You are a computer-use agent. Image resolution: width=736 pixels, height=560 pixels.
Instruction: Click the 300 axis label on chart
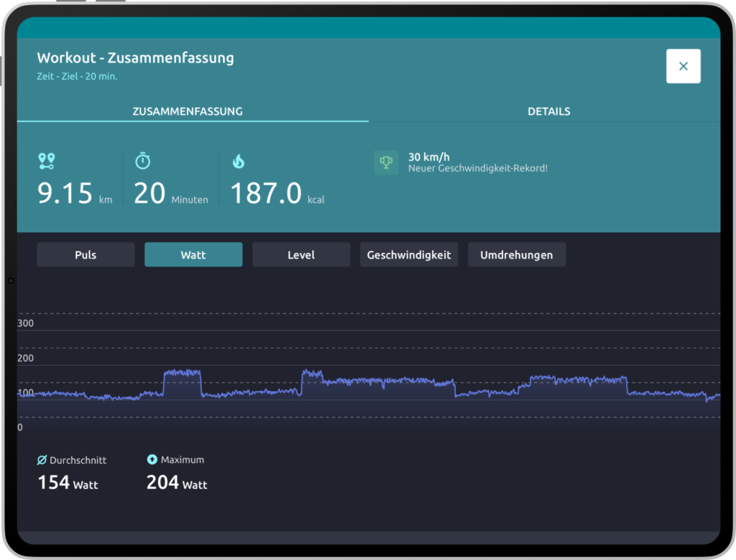click(25, 323)
